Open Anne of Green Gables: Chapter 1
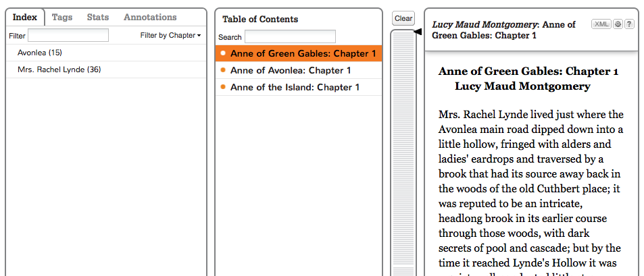The image size is (644, 276). click(299, 54)
